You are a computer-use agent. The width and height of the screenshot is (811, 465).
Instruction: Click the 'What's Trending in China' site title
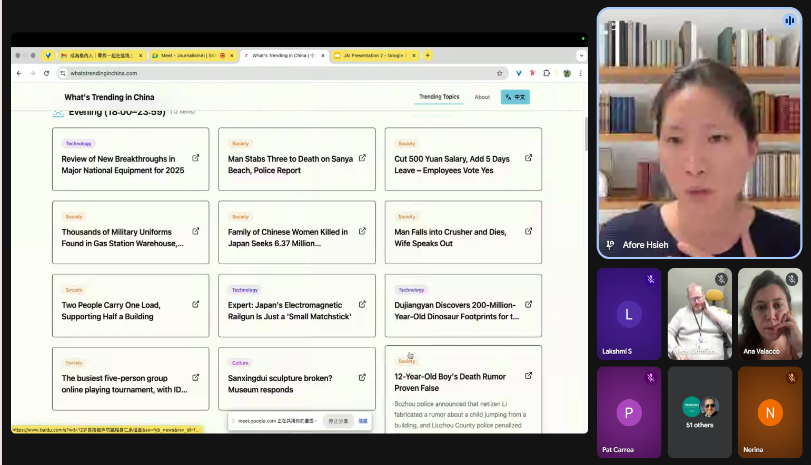(x=109, y=97)
